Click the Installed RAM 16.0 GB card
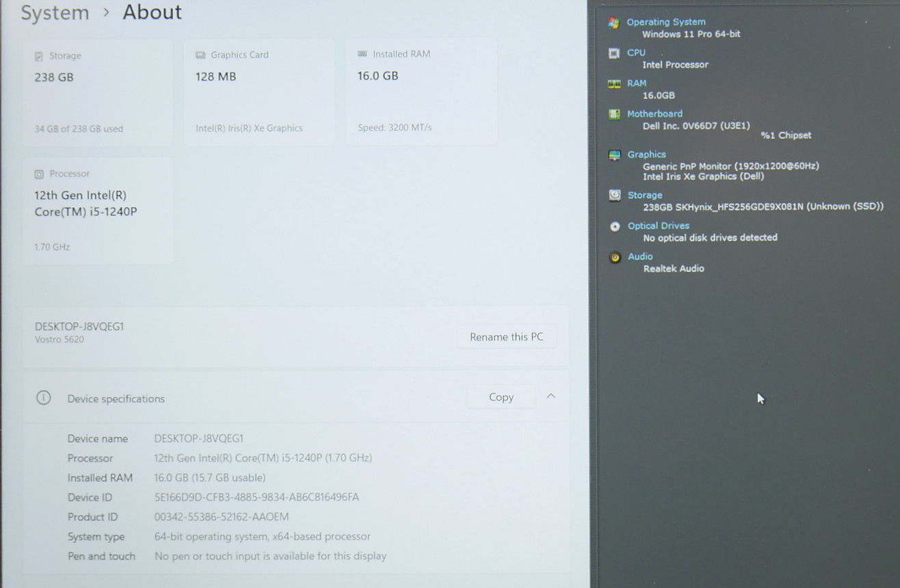This screenshot has height=588, width=900. (x=421, y=91)
